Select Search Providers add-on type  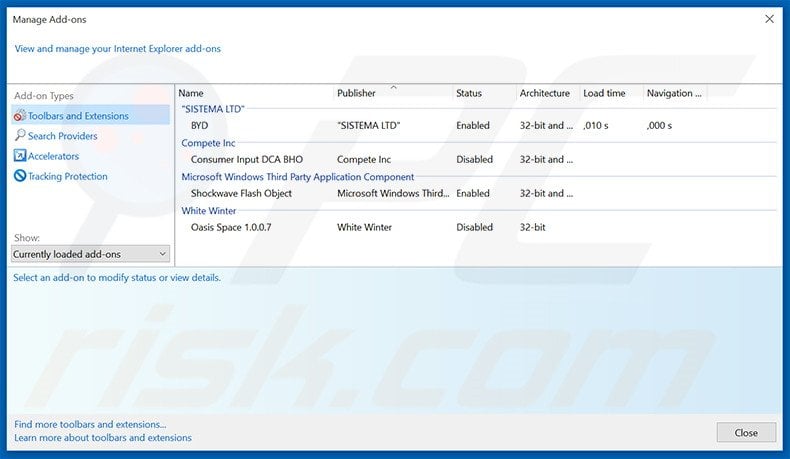tap(62, 136)
